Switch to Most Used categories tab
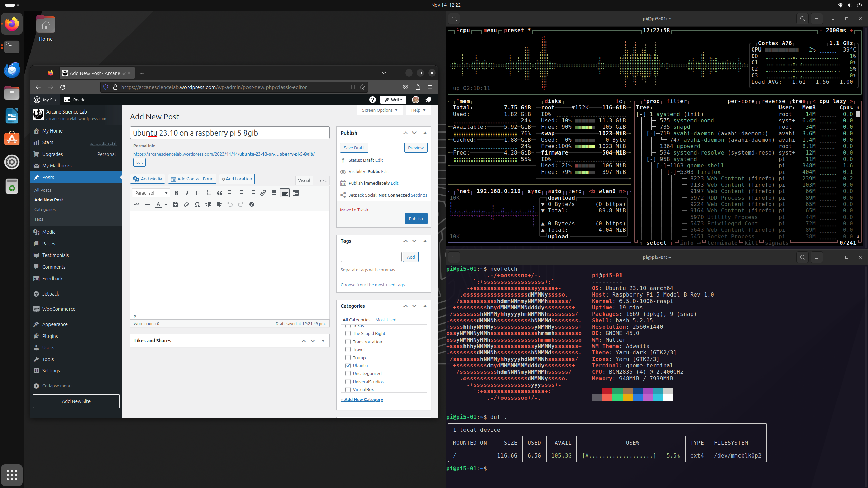Screen dimensions: 868x488 386,320
